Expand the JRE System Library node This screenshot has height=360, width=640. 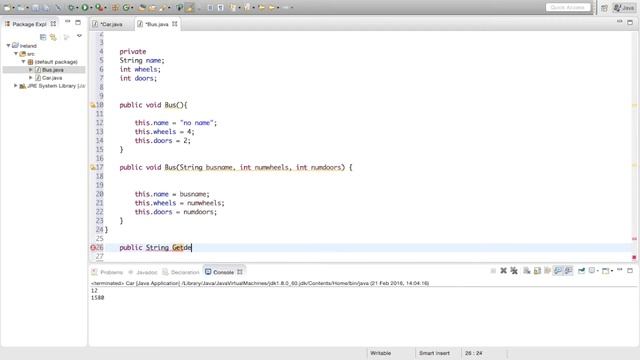pyautogui.click(x=16, y=86)
